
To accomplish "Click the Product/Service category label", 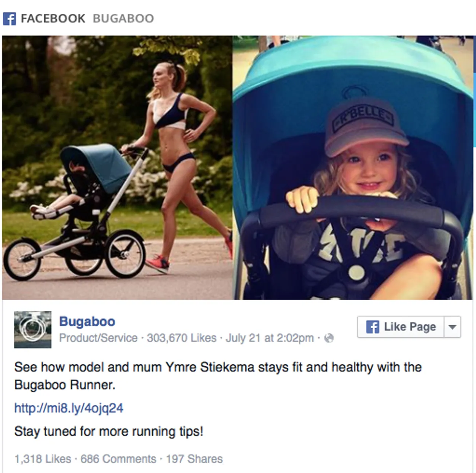I will click(98, 338).
